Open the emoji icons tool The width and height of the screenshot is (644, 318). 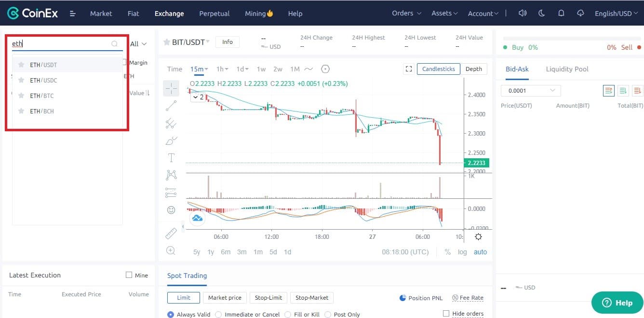pos(171,210)
